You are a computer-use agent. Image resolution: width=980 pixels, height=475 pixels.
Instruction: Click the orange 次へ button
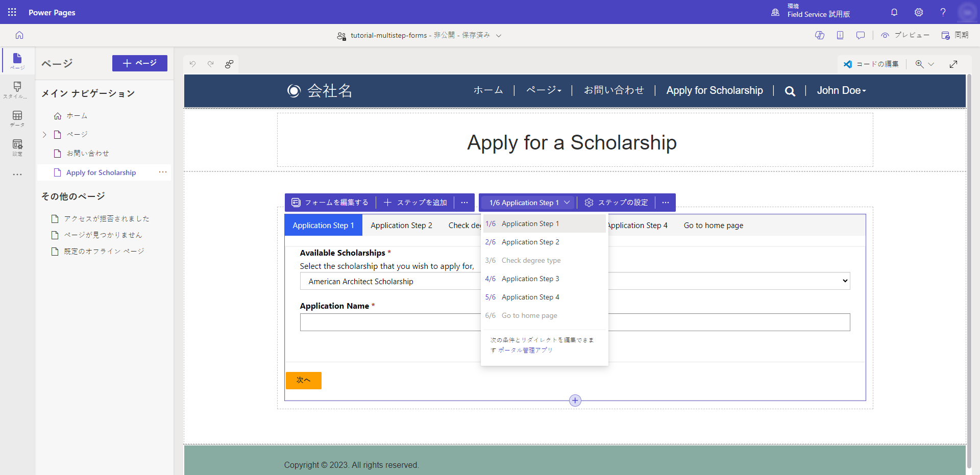point(303,380)
